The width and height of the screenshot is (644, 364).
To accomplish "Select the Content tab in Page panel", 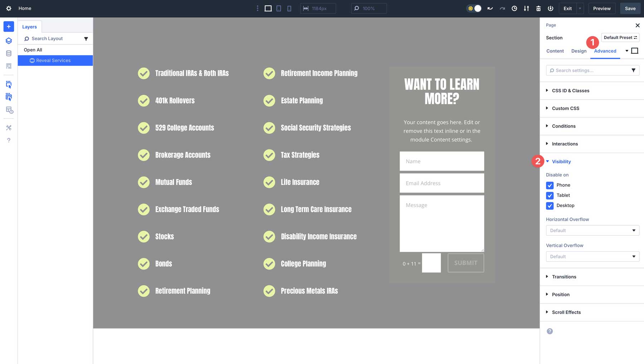I will tap(555, 51).
